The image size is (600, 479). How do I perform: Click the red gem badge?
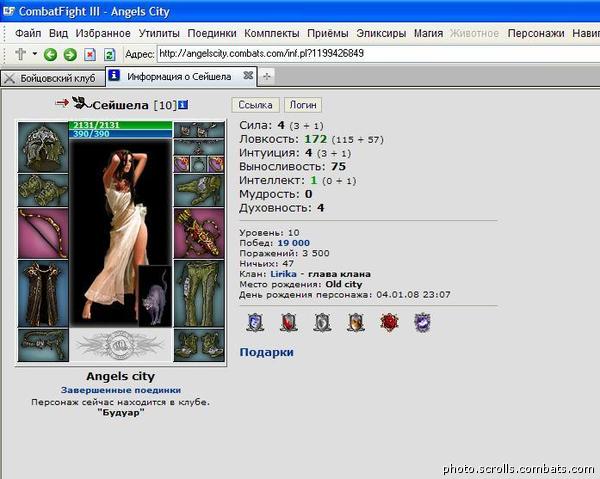389,322
